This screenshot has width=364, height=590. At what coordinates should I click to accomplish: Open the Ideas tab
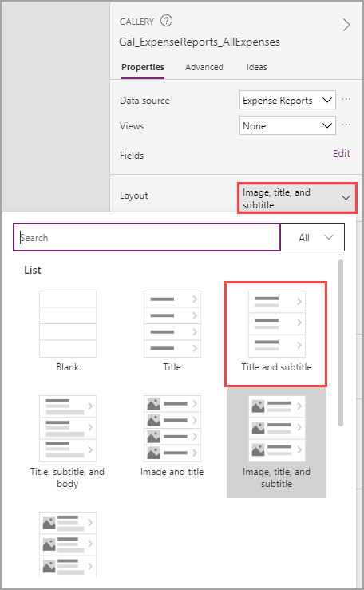point(257,67)
